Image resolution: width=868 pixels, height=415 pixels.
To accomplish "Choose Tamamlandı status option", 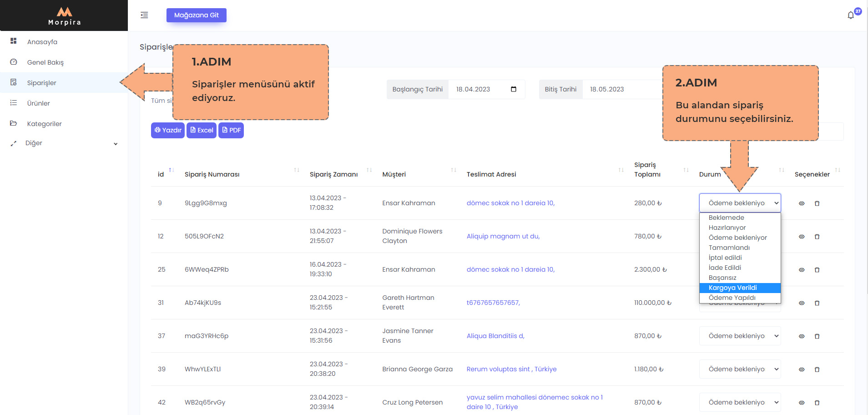I will coord(740,248).
